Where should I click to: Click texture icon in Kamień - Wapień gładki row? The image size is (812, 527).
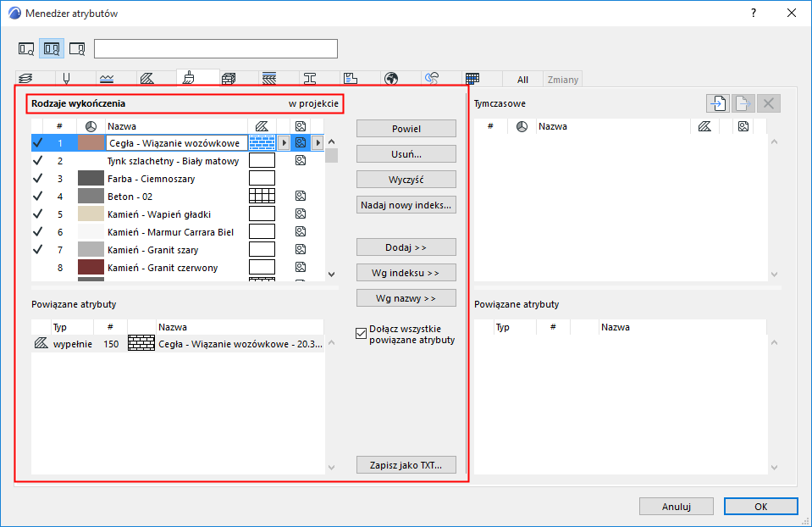(x=301, y=214)
